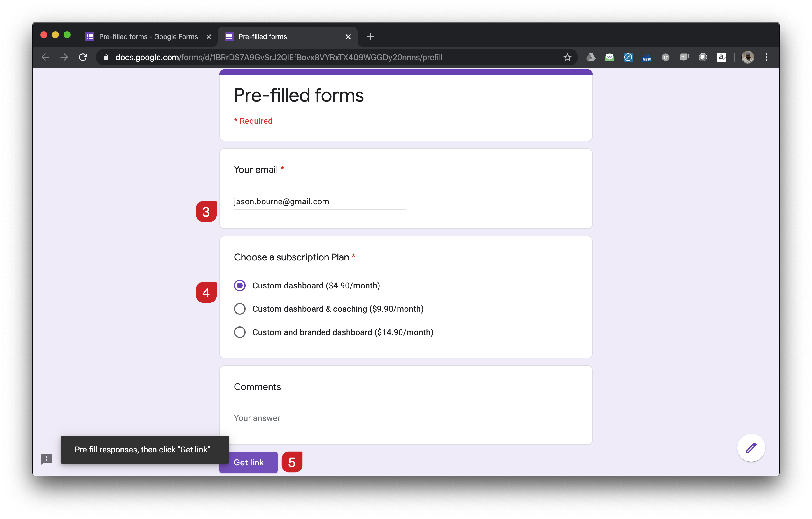Open the video chat extension icon
Image resolution: width=812 pixels, height=519 pixels.
(684, 58)
